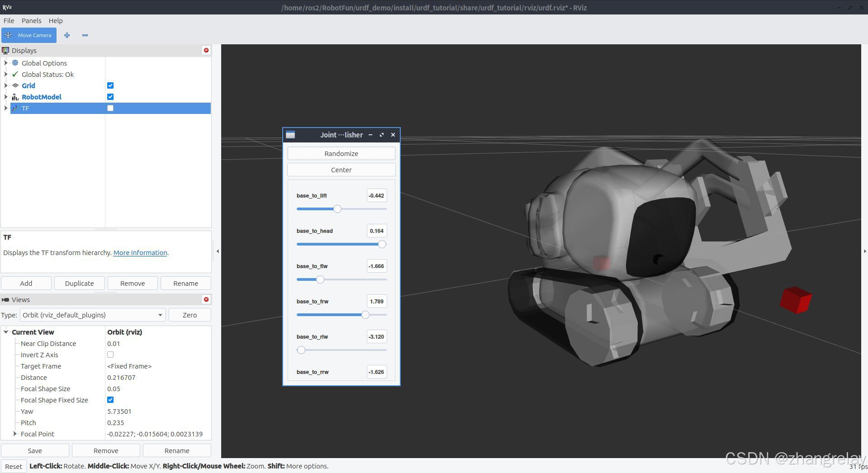Expand the Global Options tree item
This screenshot has width=868, height=473.
pyautogui.click(x=6, y=63)
